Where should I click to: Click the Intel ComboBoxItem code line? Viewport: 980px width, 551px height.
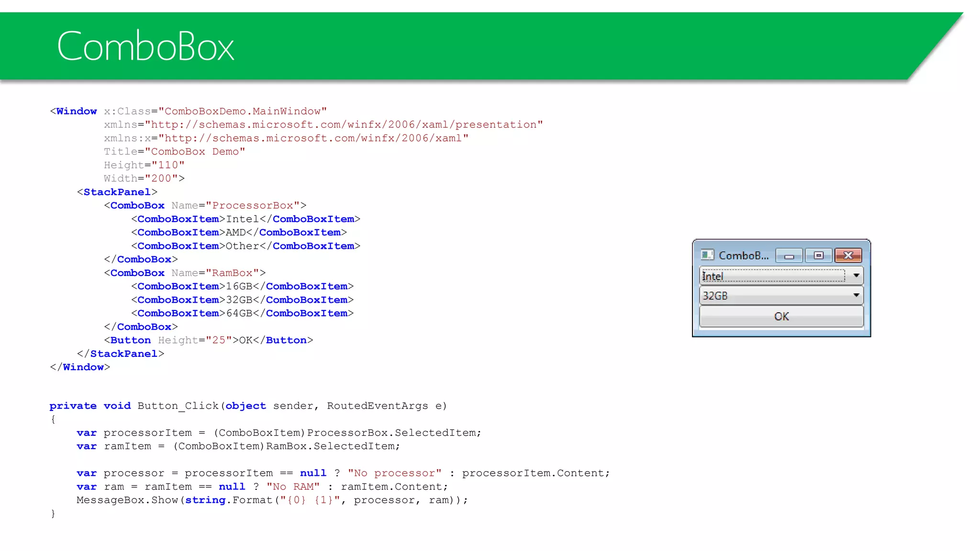(246, 219)
